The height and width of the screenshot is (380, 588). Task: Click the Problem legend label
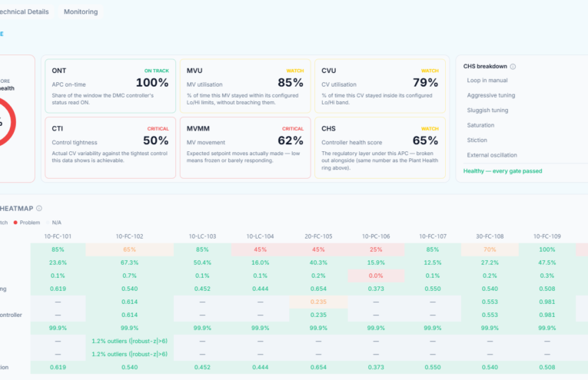(30, 223)
